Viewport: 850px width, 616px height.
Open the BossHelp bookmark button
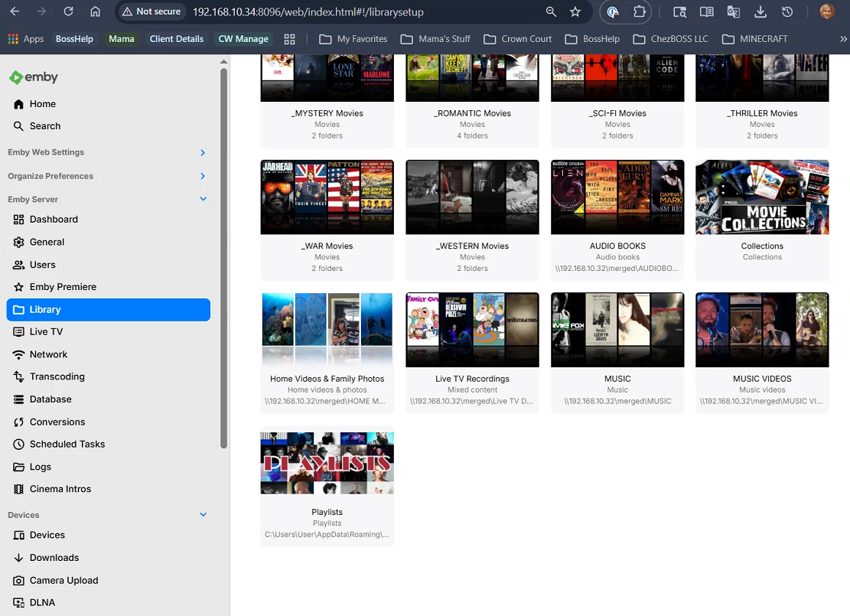[x=73, y=39]
